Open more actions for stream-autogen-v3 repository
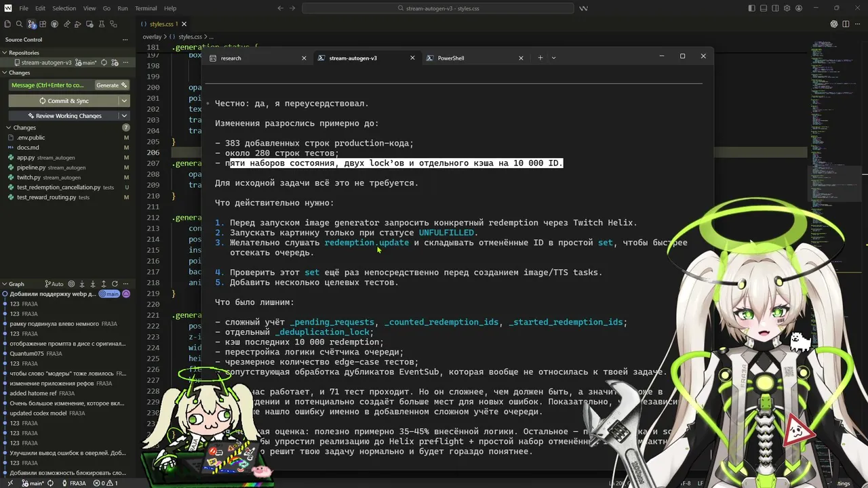 coord(125,62)
